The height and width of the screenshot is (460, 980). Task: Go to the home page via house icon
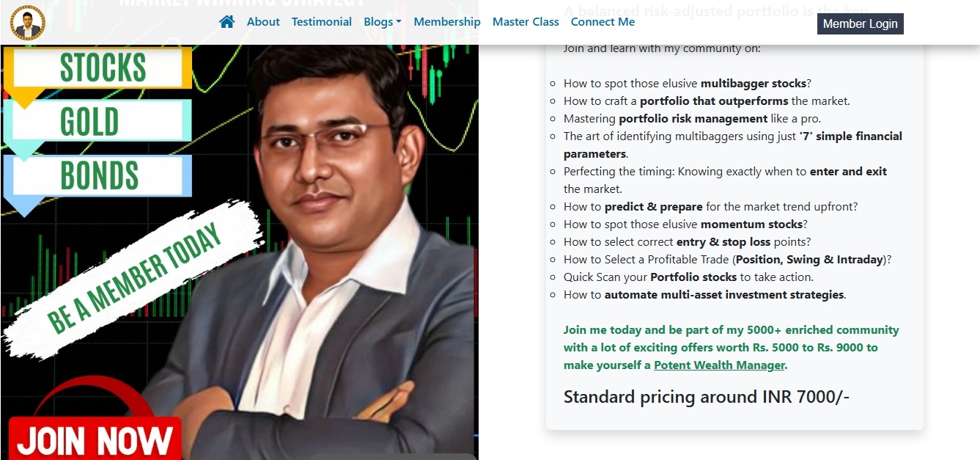[227, 22]
